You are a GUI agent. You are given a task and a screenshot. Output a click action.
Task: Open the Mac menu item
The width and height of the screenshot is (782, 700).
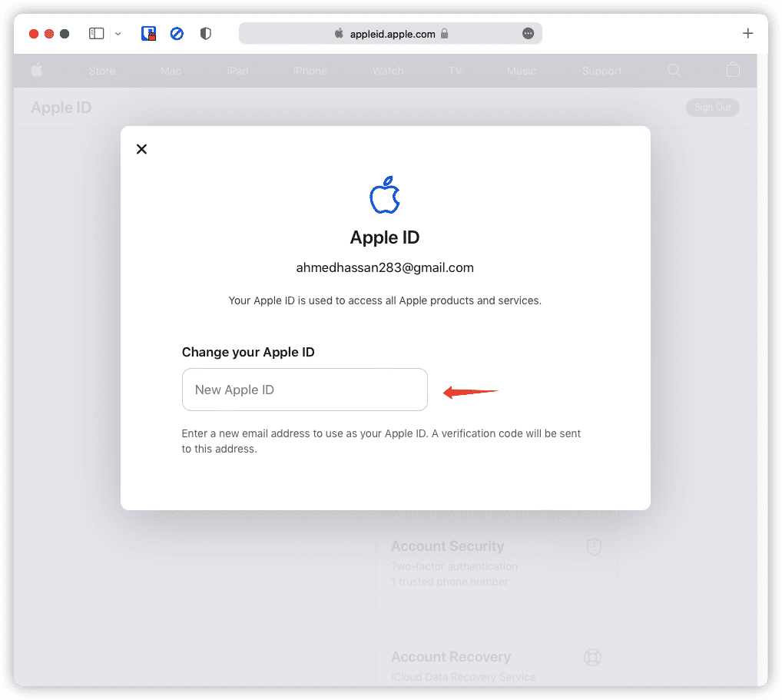[x=171, y=71]
